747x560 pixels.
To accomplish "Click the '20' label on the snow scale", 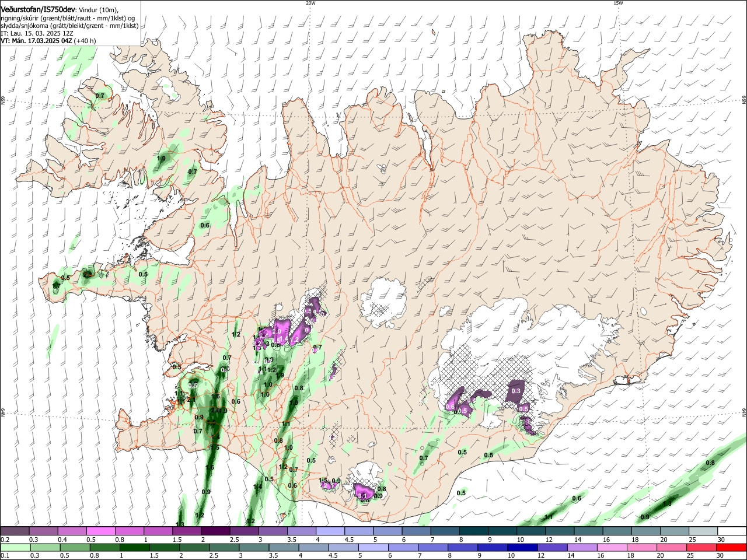I will (x=664, y=540).
